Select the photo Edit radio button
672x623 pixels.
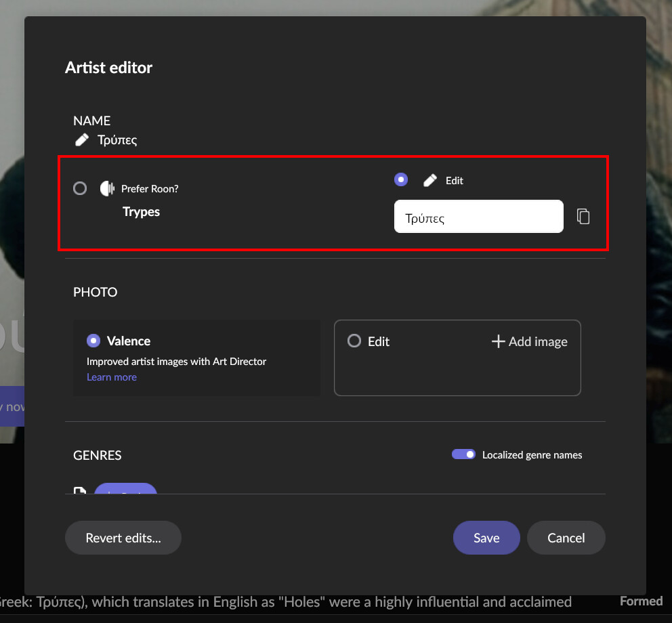[354, 341]
